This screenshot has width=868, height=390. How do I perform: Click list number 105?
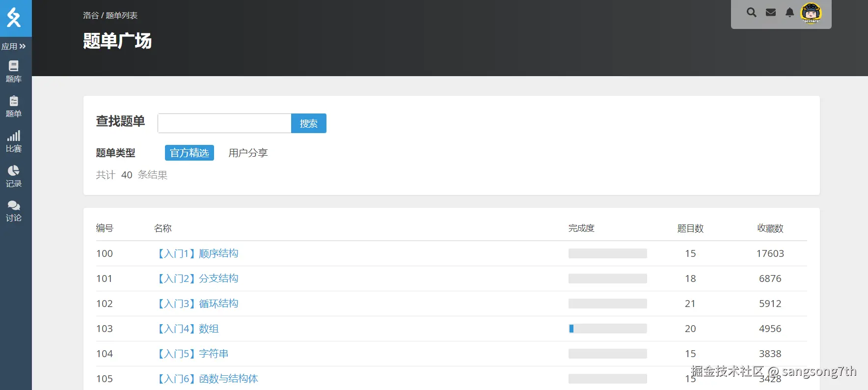tap(105, 379)
